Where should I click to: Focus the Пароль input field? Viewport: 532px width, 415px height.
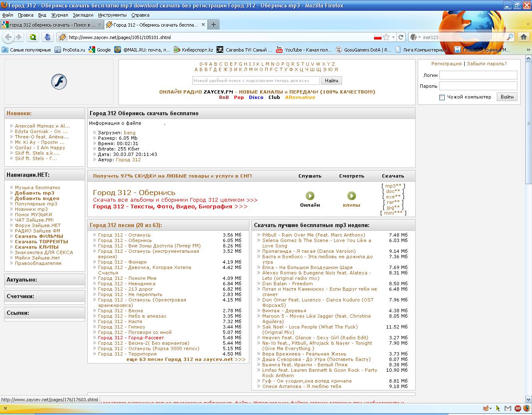pyautogui.click(x=478, y=86)
